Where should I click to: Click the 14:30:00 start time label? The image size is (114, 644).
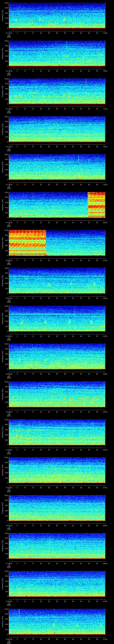tap(9, 639)
